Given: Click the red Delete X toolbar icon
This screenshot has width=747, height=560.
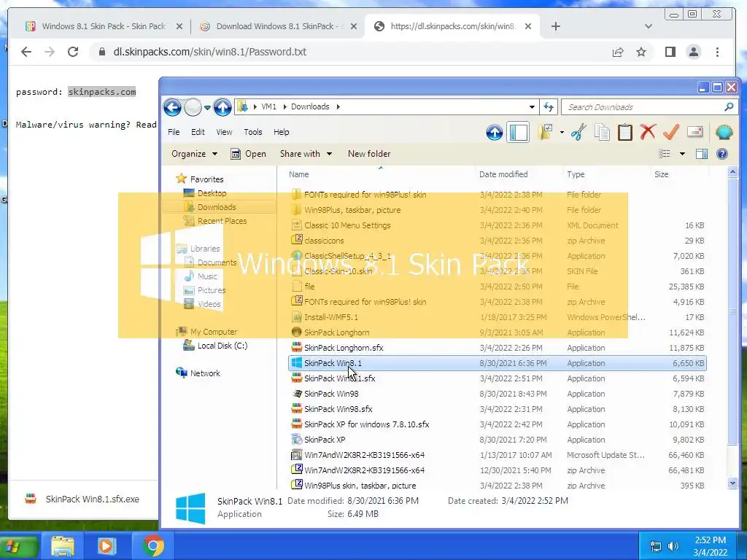Looking at the screenshot, I should 648,132.
